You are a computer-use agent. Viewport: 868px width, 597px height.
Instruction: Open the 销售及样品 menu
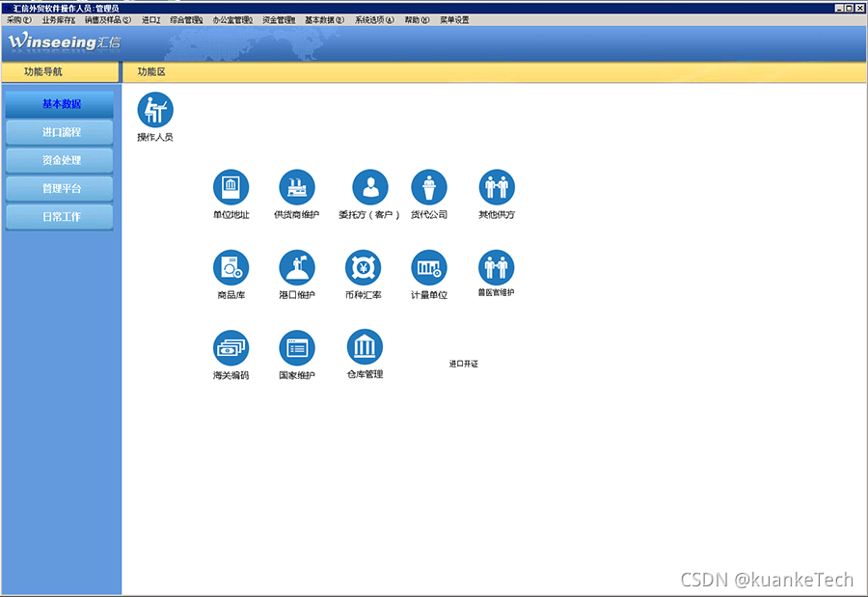[108, 20]
